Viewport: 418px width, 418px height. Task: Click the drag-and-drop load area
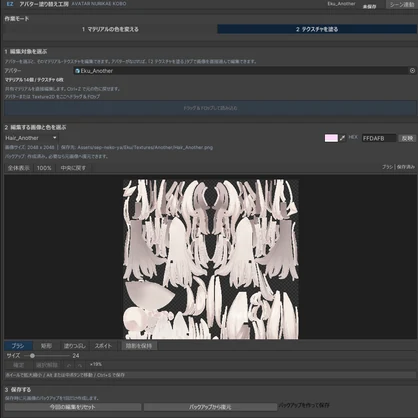point(210,108)
